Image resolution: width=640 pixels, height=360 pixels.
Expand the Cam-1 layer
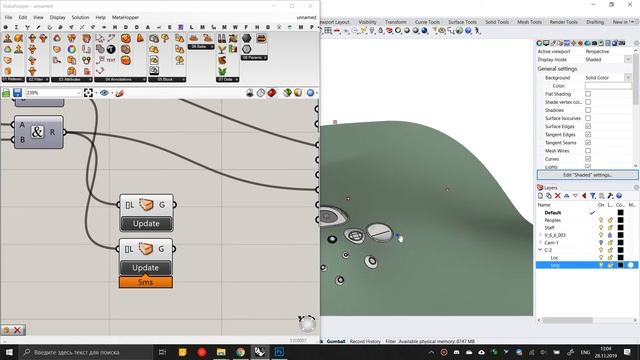point(540,242)
